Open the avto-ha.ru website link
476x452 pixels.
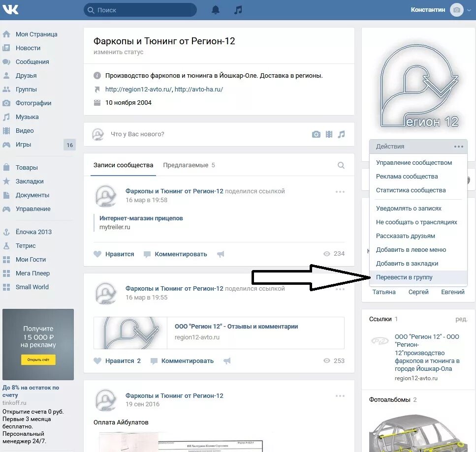point(199,90)
